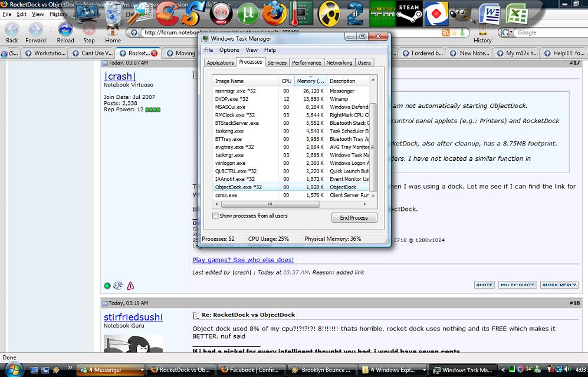
Task: Click the volume icon in the system tray
Action: click(567, 369)
